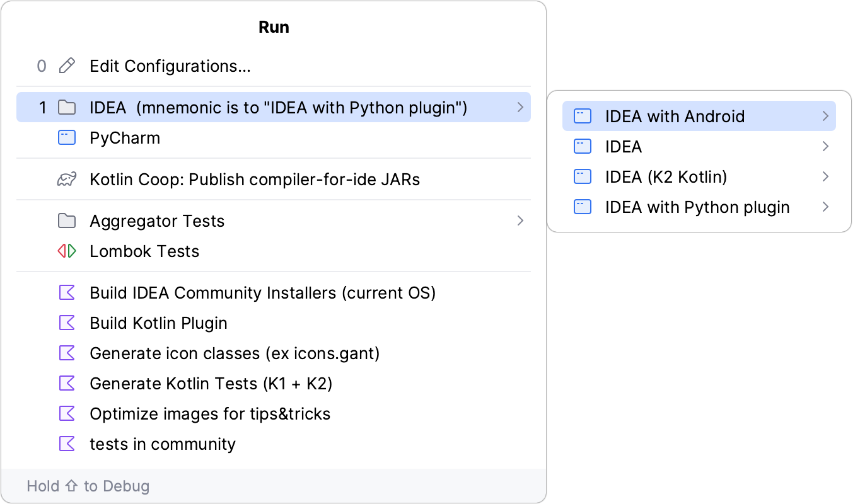Viewport: 860px width, 504px height.
Task: Click the Aggregator Tests label
Action: pyautogui.click(x=157, y=221)
